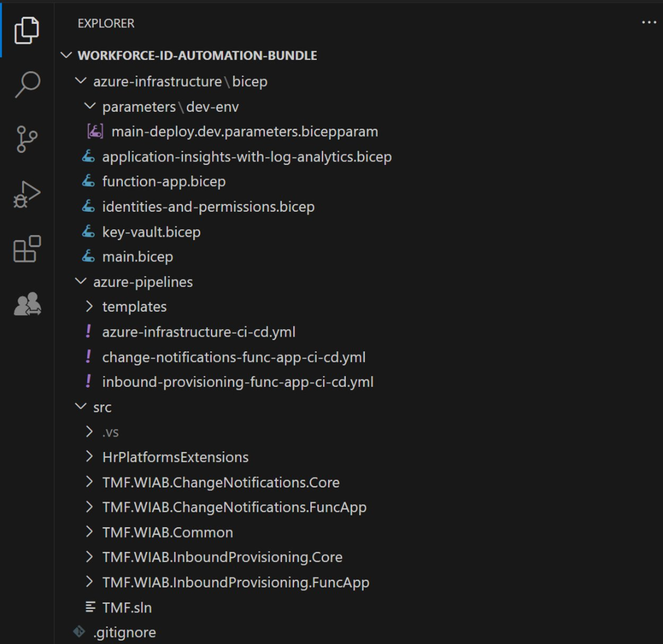Open the Extensions view
663x644 pixels.
pyautogui.click(x=27, y=249)
